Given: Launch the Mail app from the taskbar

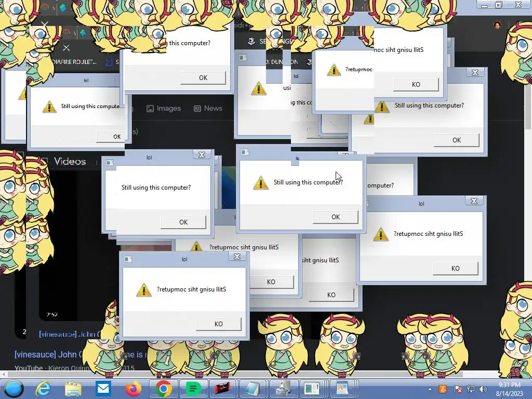Looking at the screenshot, I should (103, 389).
